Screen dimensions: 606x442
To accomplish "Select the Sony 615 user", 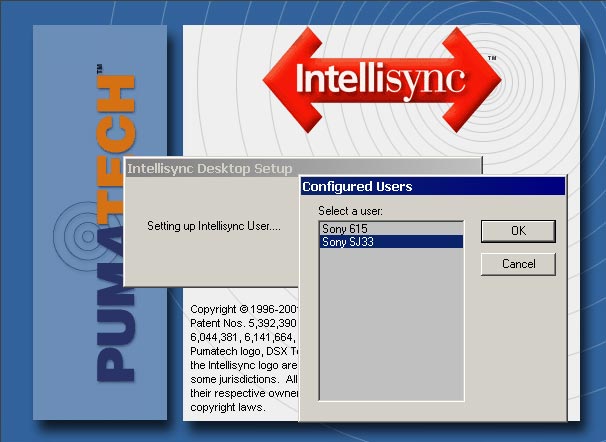I will [x=391, y=229].
